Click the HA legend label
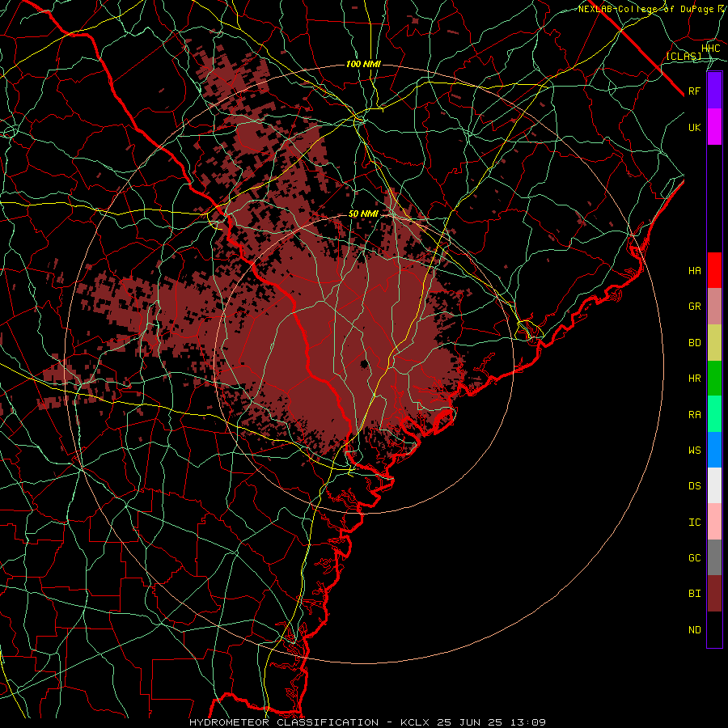The height and width of the screenshot is (728, 728). click(695, 271)
